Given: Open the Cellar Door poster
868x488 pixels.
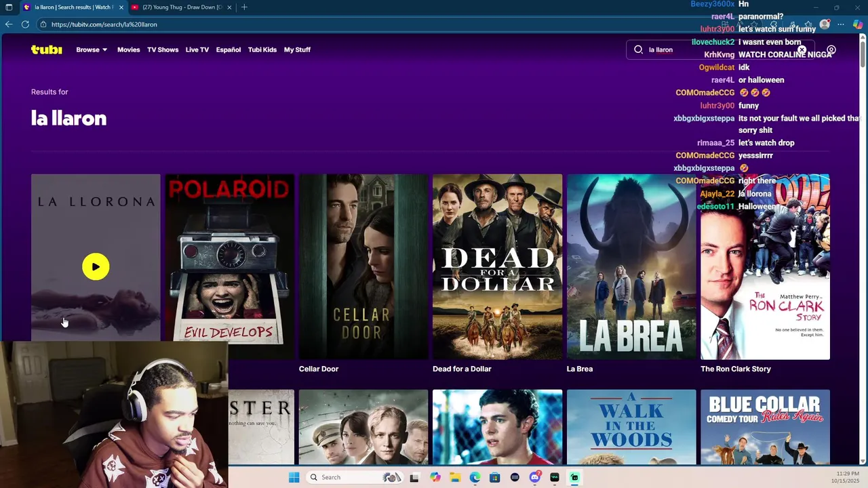Looking at the screenshot, I should point(363,266).
